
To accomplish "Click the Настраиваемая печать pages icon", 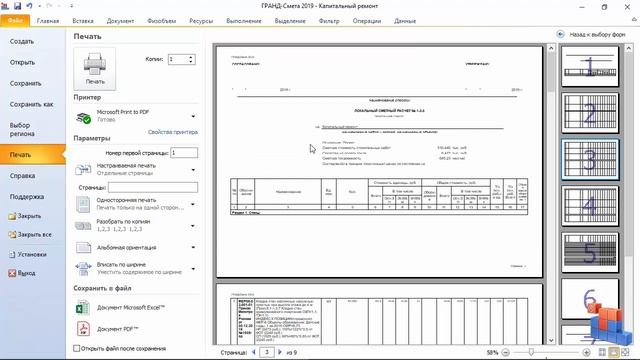I will click(83, 169).
